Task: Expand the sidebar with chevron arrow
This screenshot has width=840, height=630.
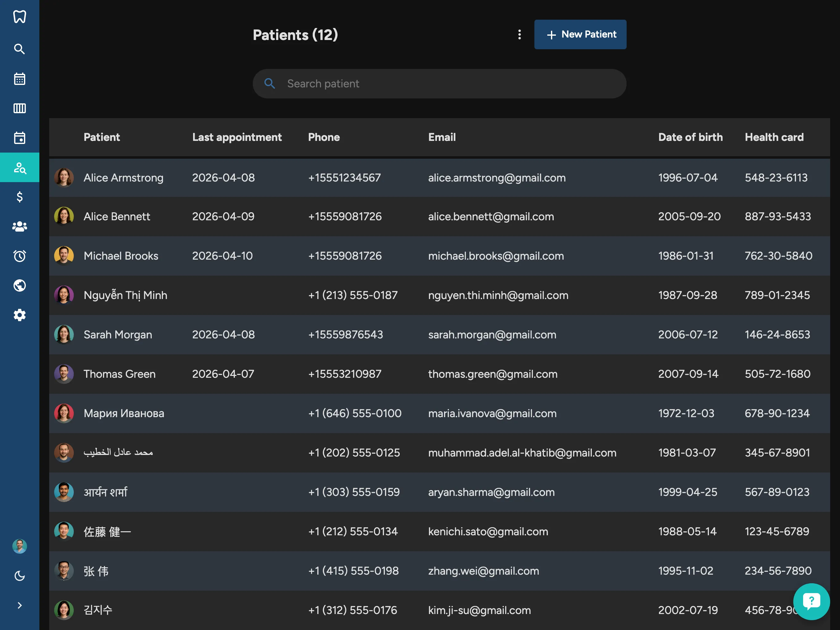Action: coord(19,605)
